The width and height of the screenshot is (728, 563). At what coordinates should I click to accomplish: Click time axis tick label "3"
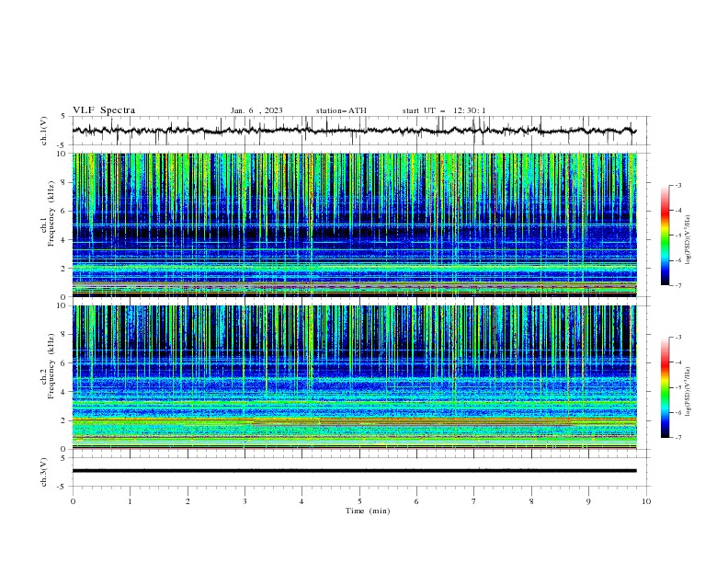coord(245,501)
